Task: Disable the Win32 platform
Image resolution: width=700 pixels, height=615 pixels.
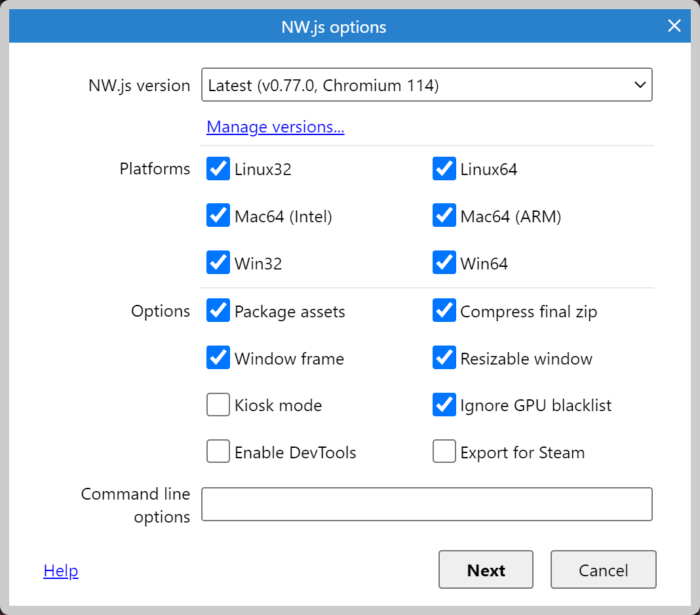Action: [x=218, y=263]
